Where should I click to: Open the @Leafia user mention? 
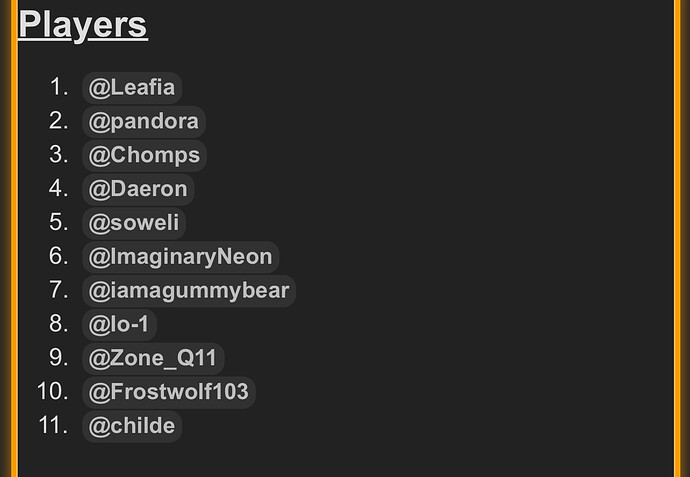[x=132, y=88]
